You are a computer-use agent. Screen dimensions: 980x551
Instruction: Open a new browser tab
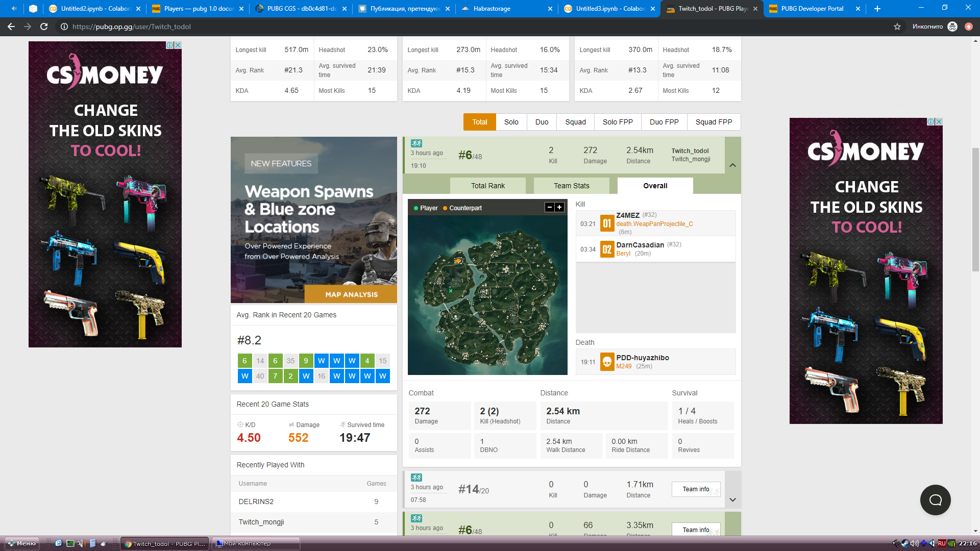pyautogui.click(x=877, y=9)
